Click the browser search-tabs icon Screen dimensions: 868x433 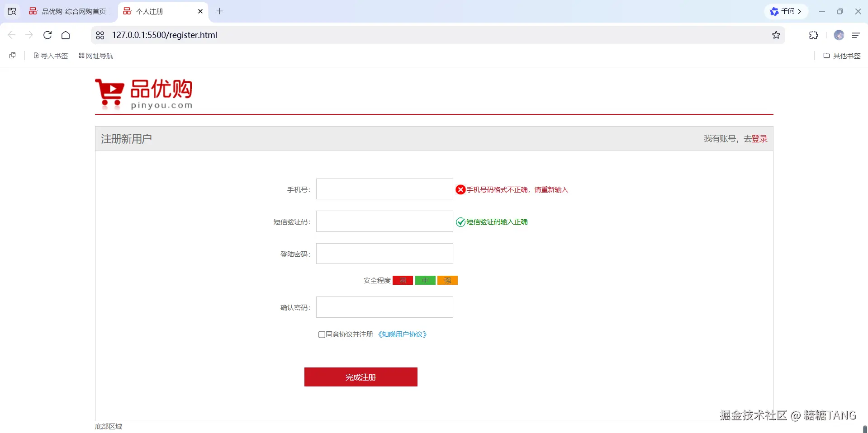point(12,11)
